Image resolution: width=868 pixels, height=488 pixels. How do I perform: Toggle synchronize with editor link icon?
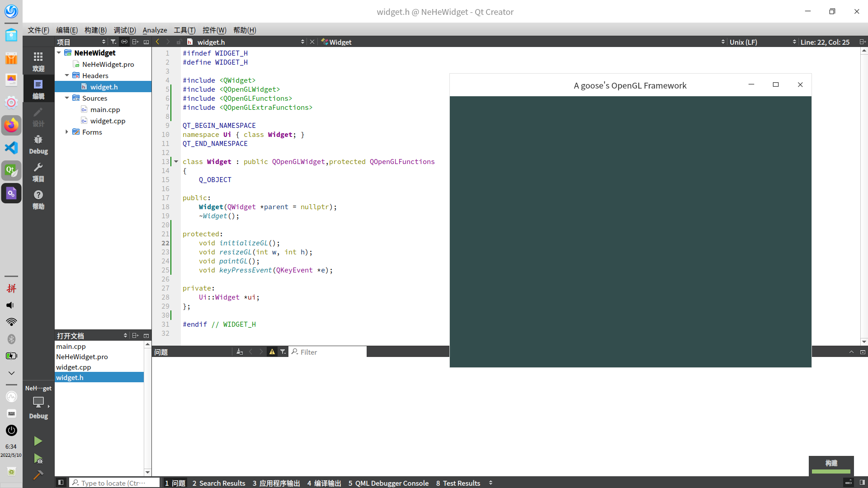(124, 42)
